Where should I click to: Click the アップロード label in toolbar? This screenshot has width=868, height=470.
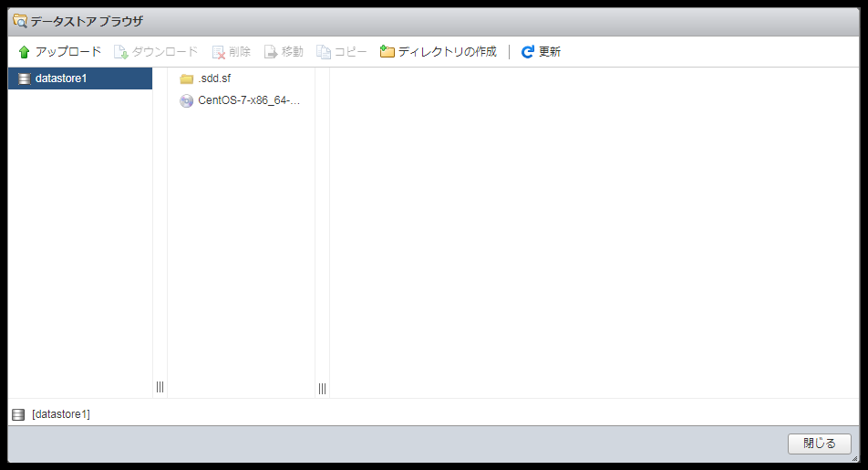click(x=68, y=51)
